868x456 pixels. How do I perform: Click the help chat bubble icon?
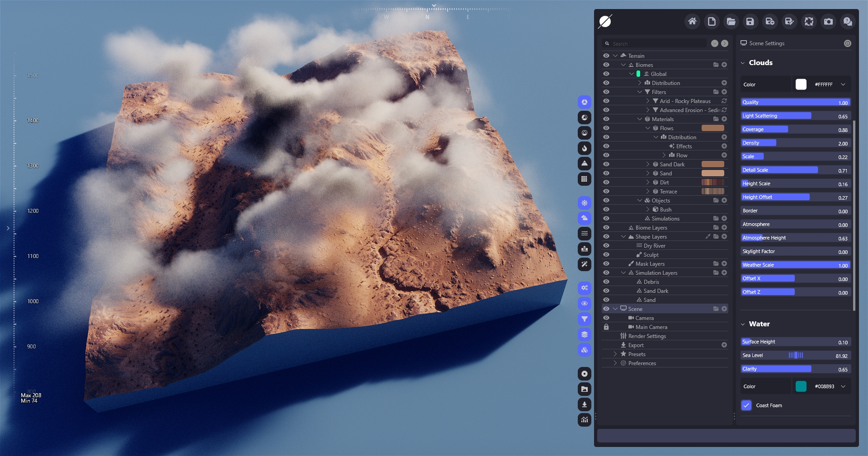tap(848, 21)
